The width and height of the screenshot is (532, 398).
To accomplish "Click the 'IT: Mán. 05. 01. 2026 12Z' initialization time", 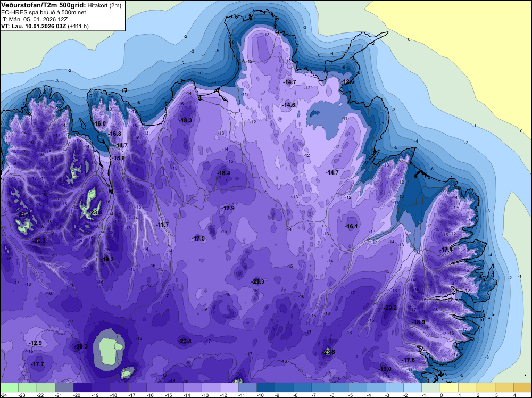I will [x=35, y=19].
